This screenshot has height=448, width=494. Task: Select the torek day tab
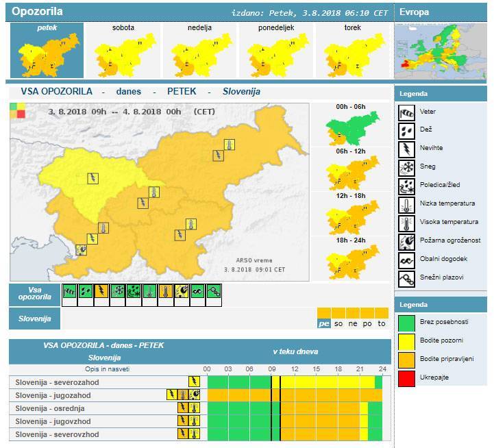tap(352, 51)
